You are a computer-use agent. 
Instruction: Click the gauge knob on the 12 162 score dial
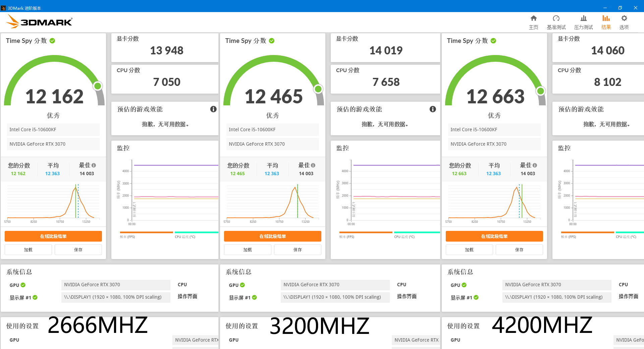click(98, 86)
